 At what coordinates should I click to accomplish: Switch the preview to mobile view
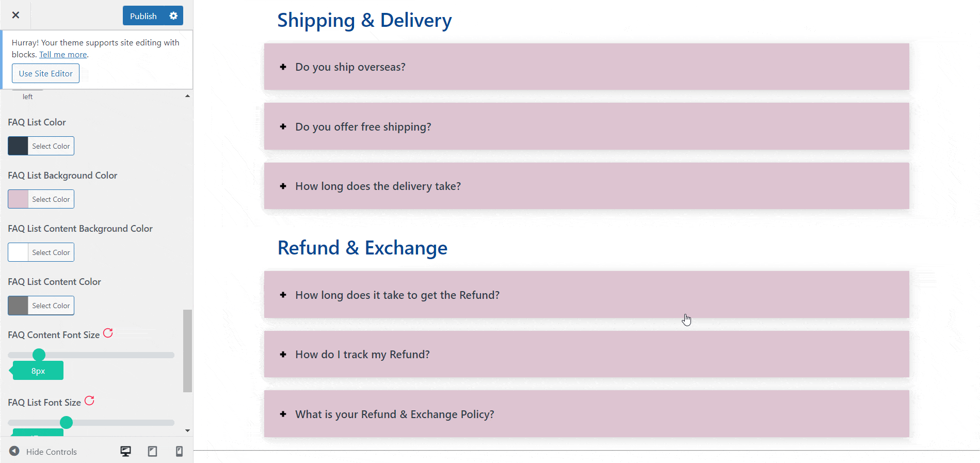[x=179, y=451]
